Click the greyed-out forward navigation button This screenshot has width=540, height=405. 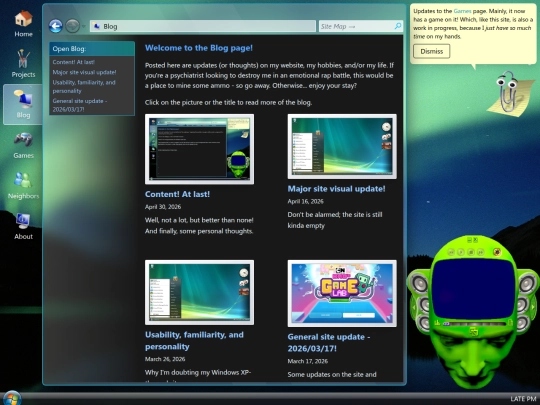coord(72,26)
